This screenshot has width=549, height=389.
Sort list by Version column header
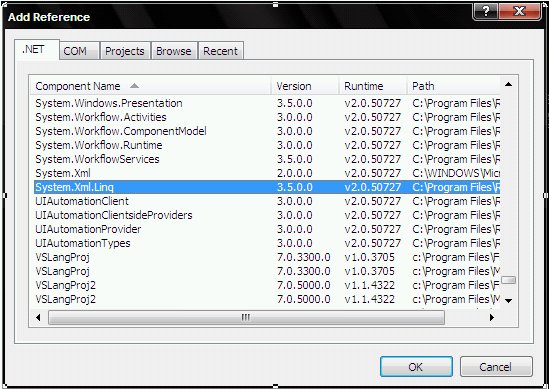(305, 86)
